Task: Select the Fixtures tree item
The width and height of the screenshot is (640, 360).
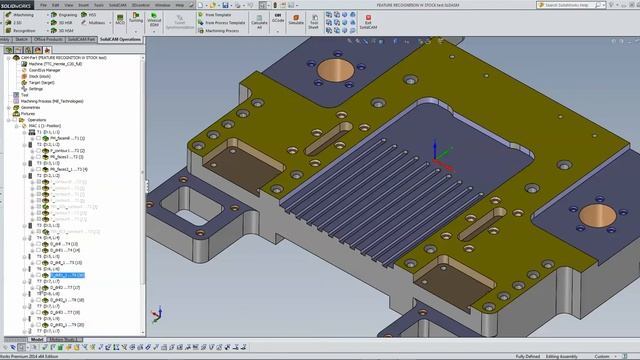Action: [x=24, y=114]
